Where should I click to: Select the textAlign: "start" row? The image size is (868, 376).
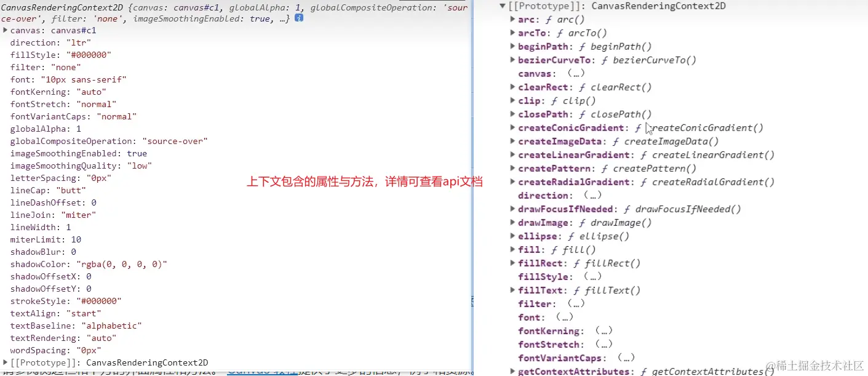(55, 313)
